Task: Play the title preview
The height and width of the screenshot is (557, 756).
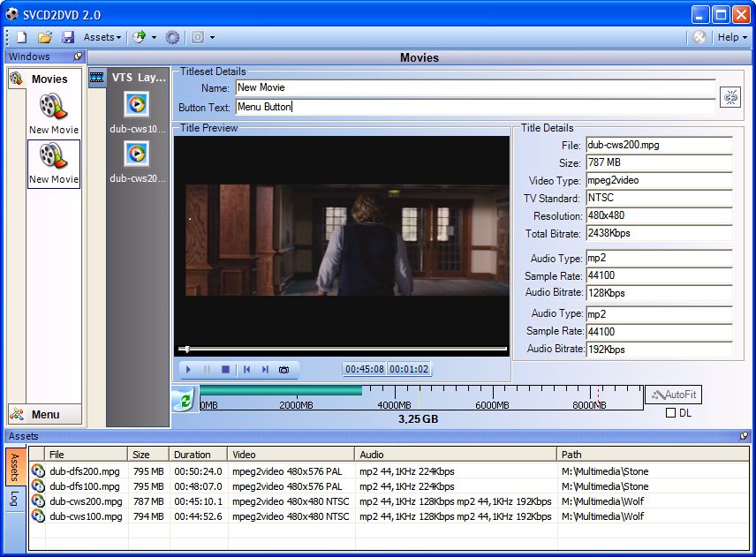Action: (x=188, y=370)
